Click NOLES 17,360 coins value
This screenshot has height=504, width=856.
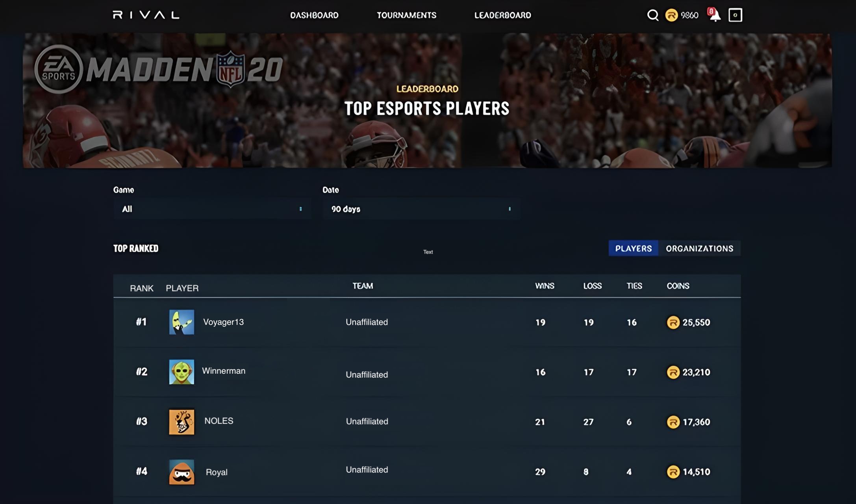point(696,422)
